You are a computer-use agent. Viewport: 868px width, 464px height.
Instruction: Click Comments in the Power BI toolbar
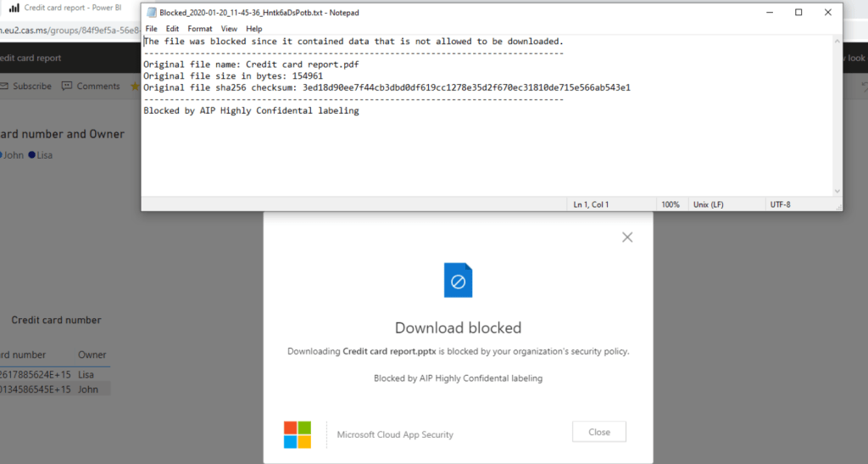click(97, 87)
